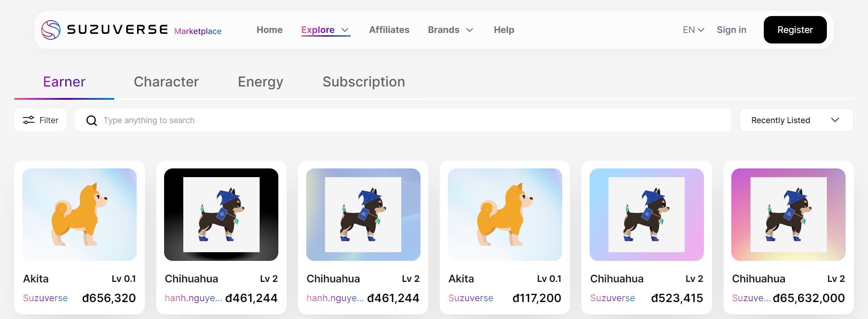
Task: Open the Subscription tab
Action: [363, 81]
